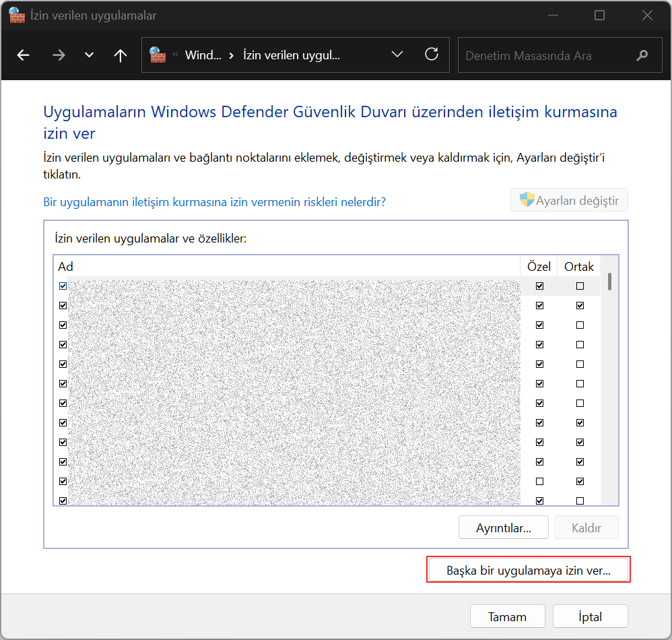The height and width of the screenshot is (640, 672).
Task: Click Başka bir uygulamaya izin ver button
Action: pyautogui.click(x=529, y=570)
